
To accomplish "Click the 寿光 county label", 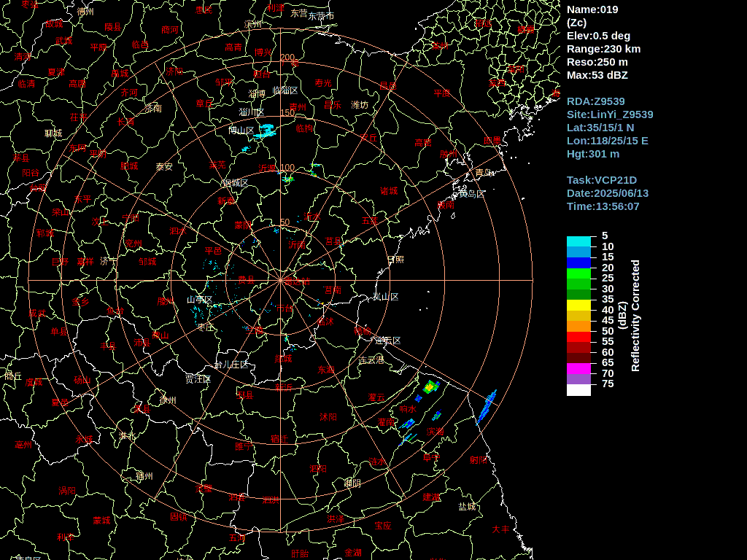I will [x=323, y=83].
